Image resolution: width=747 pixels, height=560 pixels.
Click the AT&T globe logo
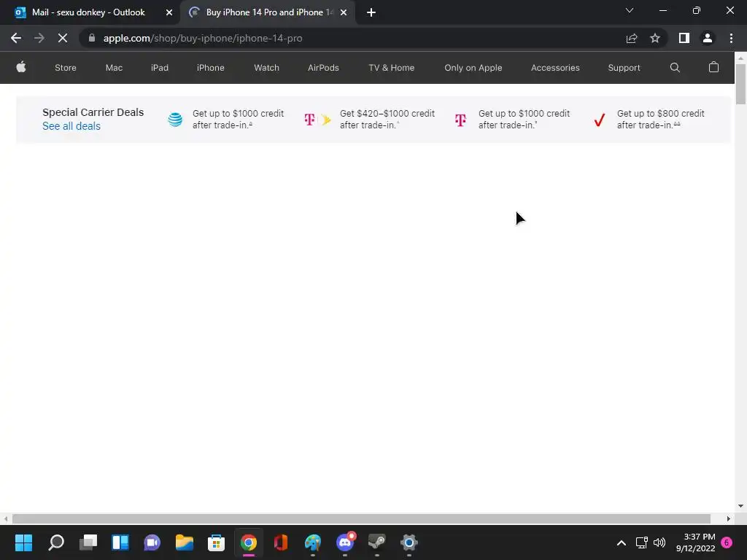(175, 120)
